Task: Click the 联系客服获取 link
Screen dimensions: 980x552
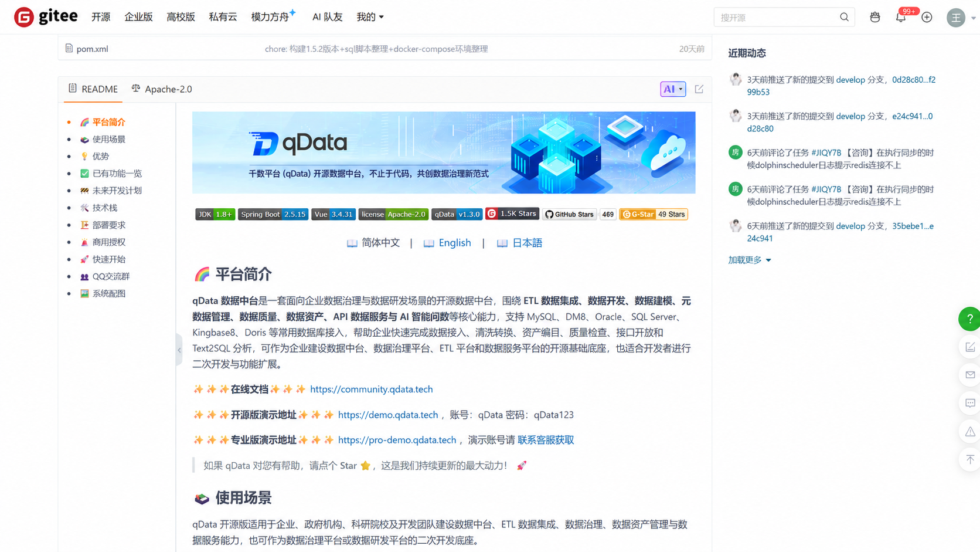Action: pos(546,440)
